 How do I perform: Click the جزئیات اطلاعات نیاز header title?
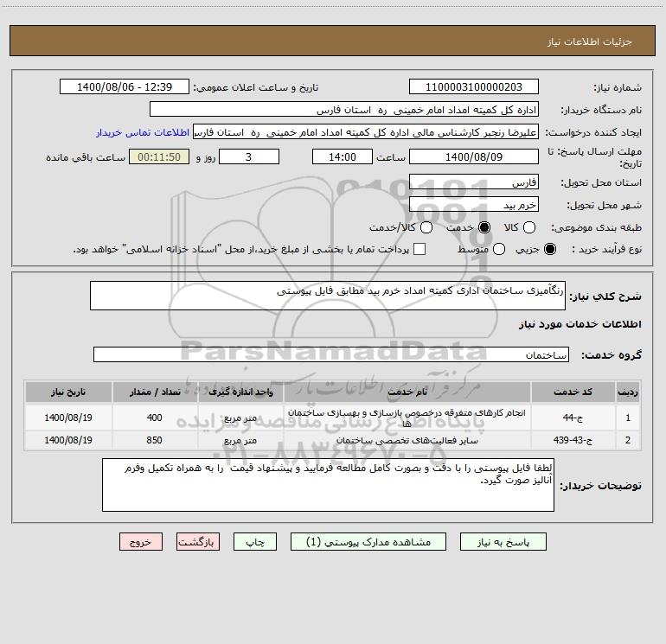coord(589,41)
